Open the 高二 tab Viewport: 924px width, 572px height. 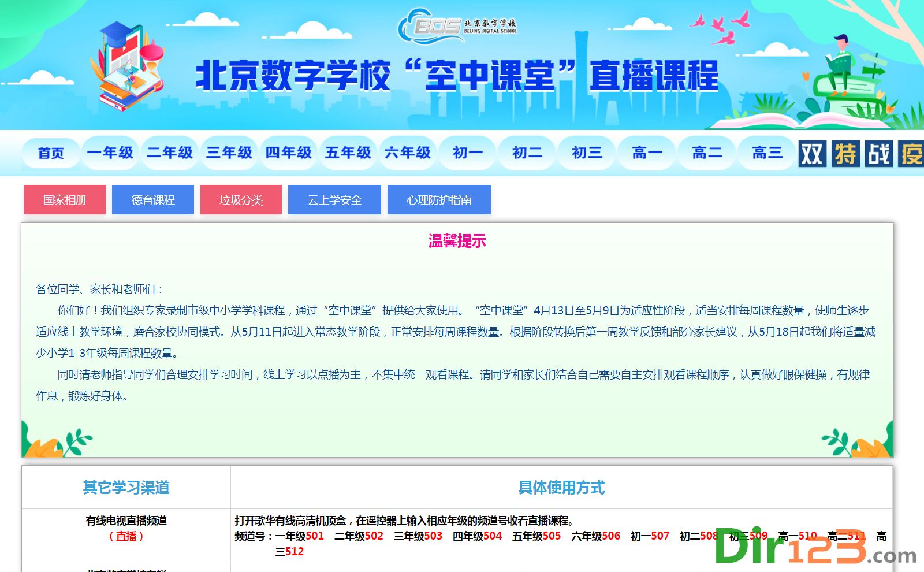point(707,153)
